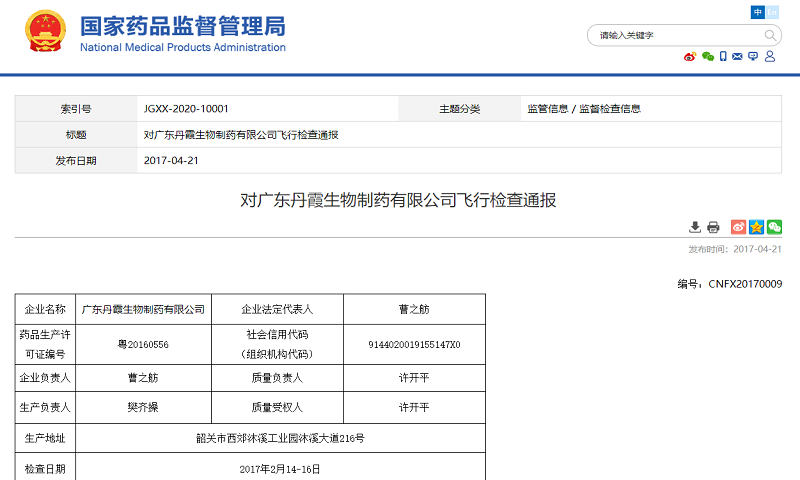Share to WeChat via green icon
This screenshot has width=800, height=480.
(x=774, y=227)
